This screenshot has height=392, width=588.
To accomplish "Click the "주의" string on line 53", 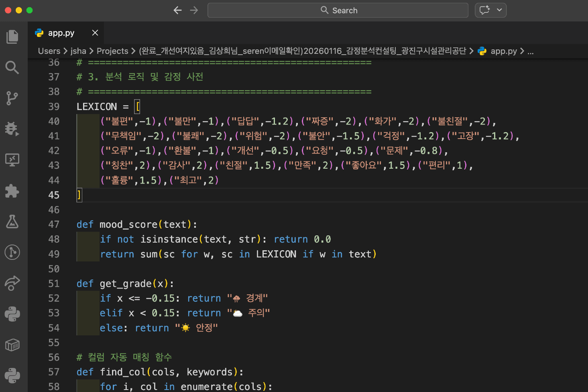I will click(x=248, y=313).
